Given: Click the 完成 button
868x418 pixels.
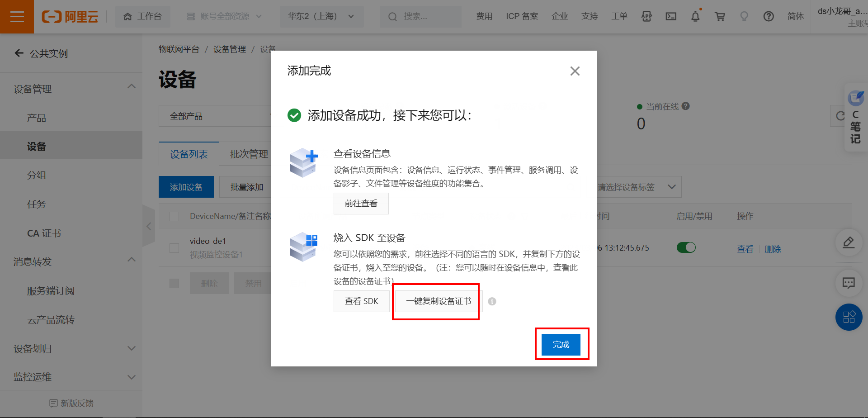Looking at the screenshot, I should 561,345.
